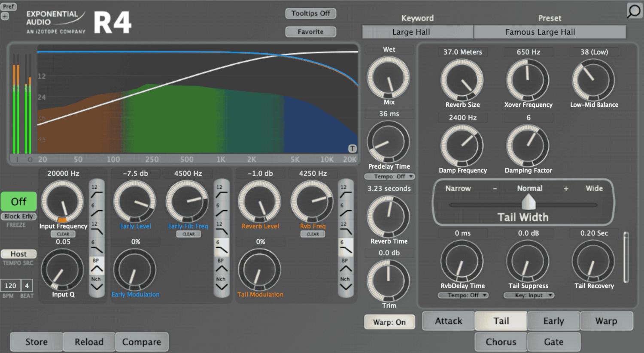Click the Compare button
The height and width of the screenshot is (353, 644).
(x=142, y=342)
